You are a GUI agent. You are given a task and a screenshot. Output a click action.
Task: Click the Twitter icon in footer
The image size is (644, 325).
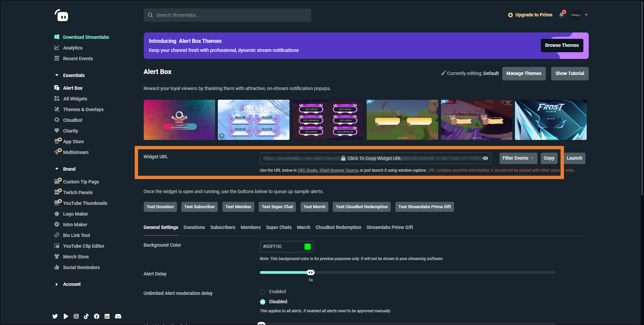[x=55, y=316]
